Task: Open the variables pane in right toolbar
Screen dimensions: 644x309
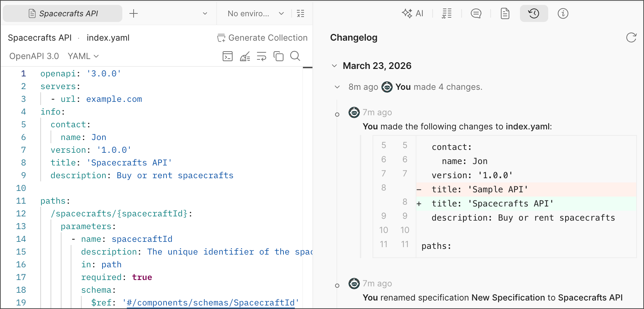Action: coord(447,13)
